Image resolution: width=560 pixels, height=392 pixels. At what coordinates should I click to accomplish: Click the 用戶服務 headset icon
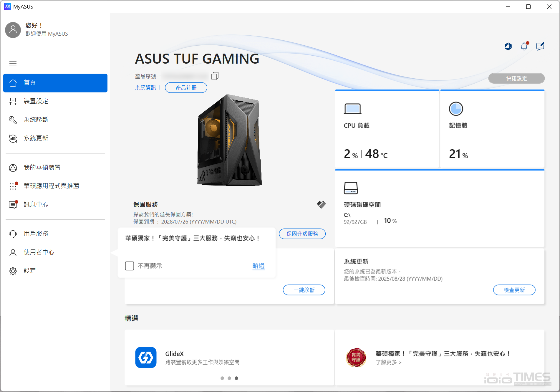13,234
